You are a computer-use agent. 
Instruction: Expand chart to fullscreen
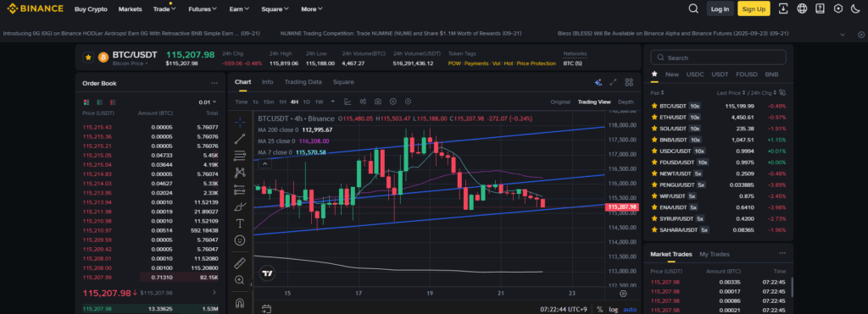pos(614,82)
